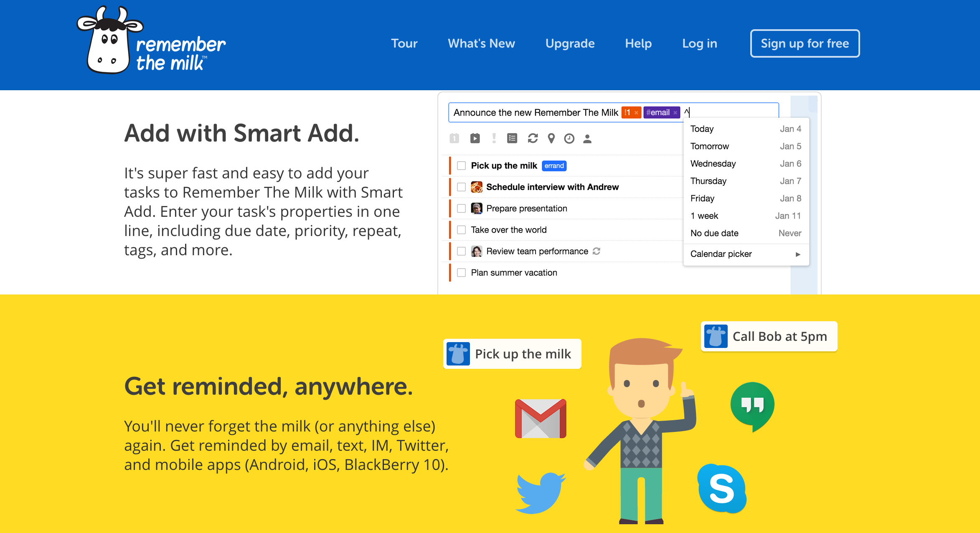This screenshot has height=533, width=980.
Task: Select the due date calendar icon
Action: pyautogui.click(x=454, y=138)
